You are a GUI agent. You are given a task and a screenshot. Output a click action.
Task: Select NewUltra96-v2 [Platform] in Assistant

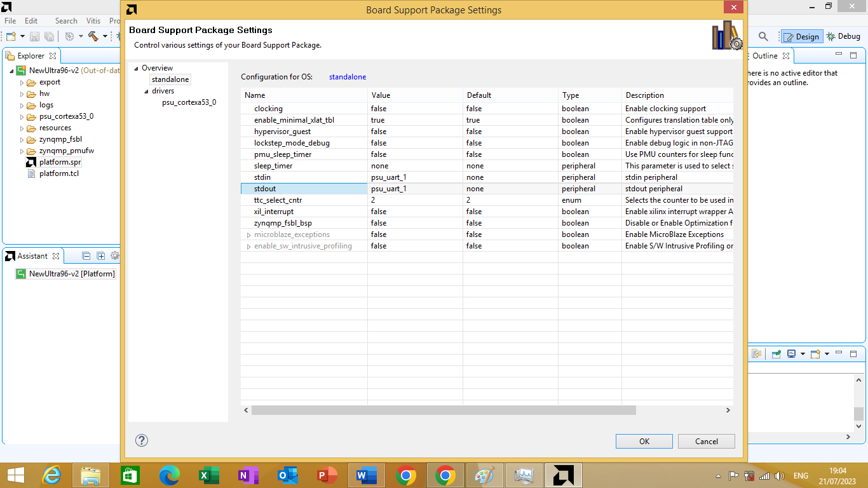(72, 274)
